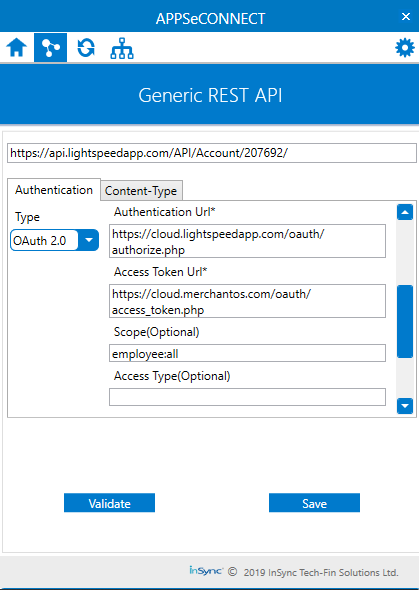Click the Scope field containing employee:all
This screenshot has height=590, width=419.
247,353
